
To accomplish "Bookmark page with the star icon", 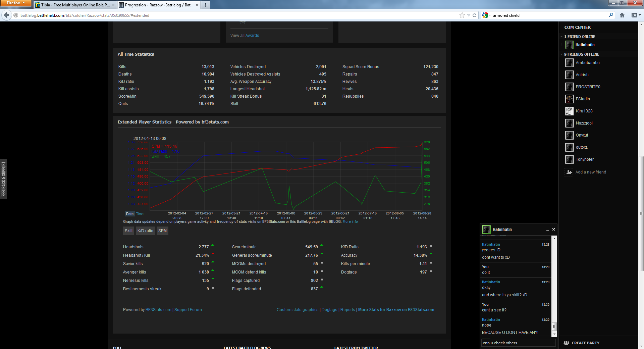I will point(462,15).
